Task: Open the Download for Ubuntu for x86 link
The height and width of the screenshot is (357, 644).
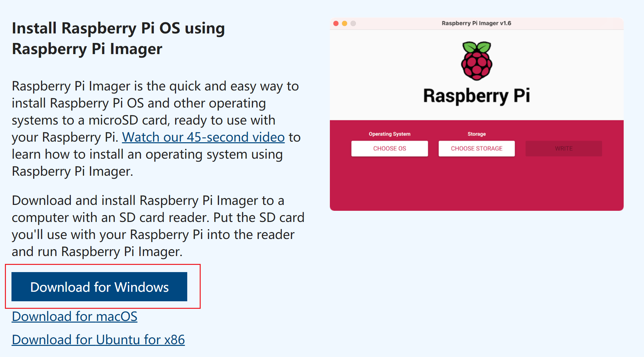Action: (98, 340)
